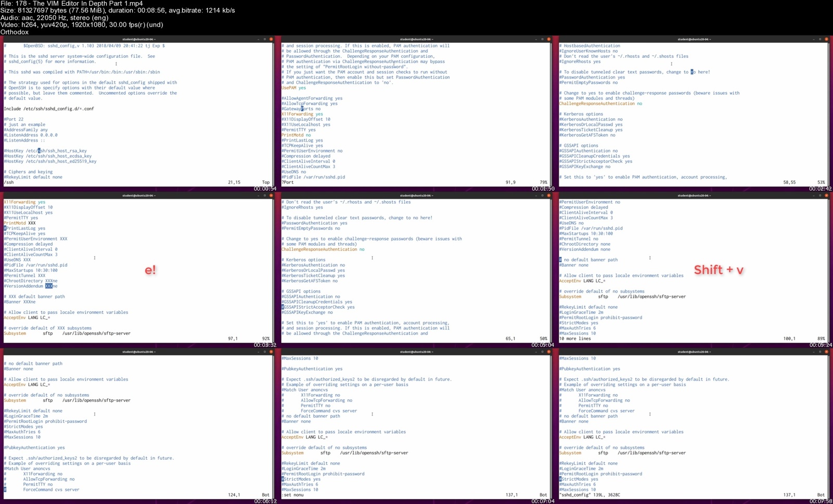Click the 'Include /etc/ssh/sshd_config.d/*.conf' line
Viewport: 833px width, 504px height.
pos(49,109)
